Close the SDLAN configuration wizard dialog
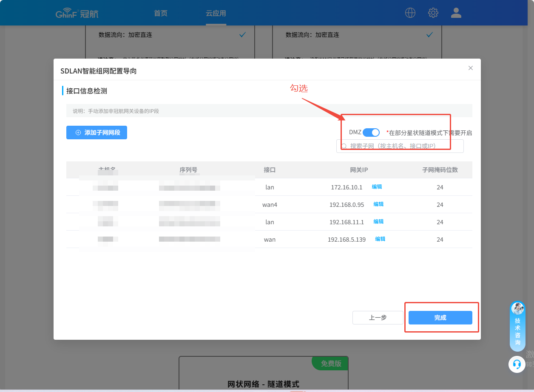Image resolution: width=534 pixels, height=392 pixels. tap(471, 68)
